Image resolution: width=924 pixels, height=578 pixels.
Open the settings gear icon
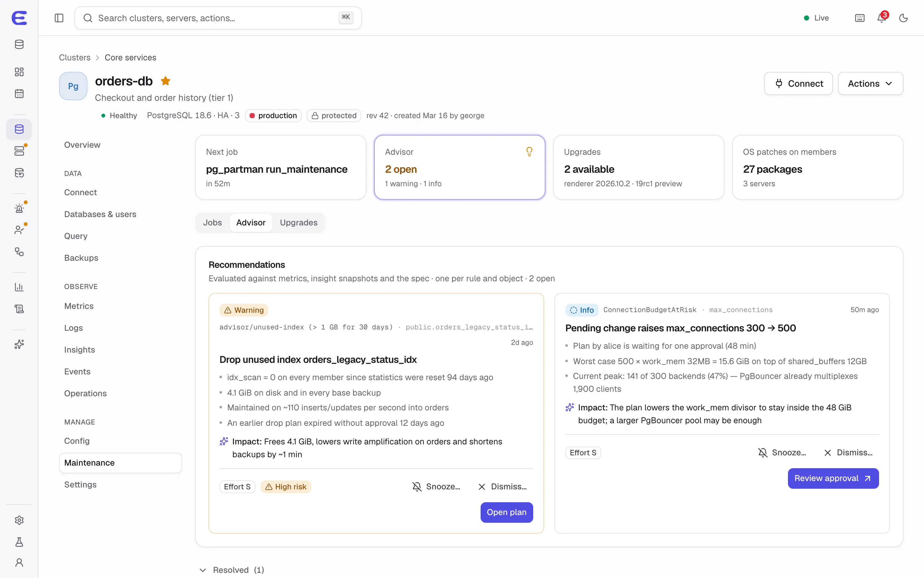coord(19,520)
